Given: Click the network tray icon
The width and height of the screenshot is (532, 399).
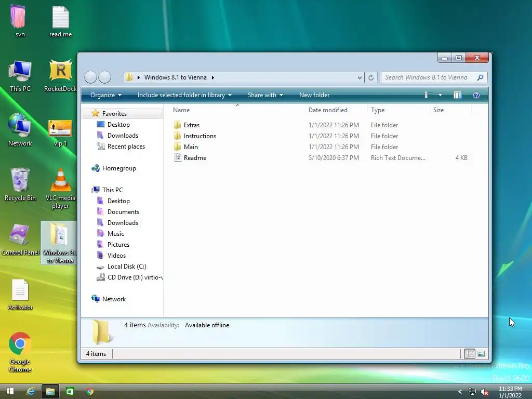Looking at the screenshot, I should coord(472,392).
